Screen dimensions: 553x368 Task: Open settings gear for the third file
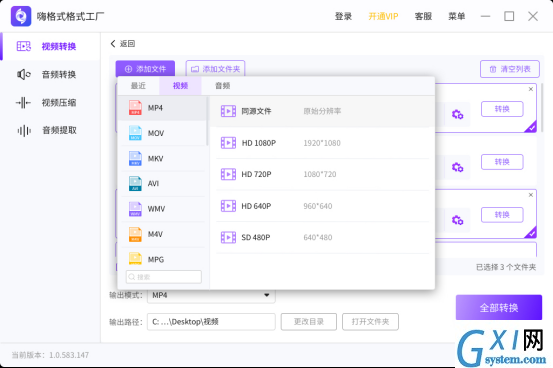point(457,220)
